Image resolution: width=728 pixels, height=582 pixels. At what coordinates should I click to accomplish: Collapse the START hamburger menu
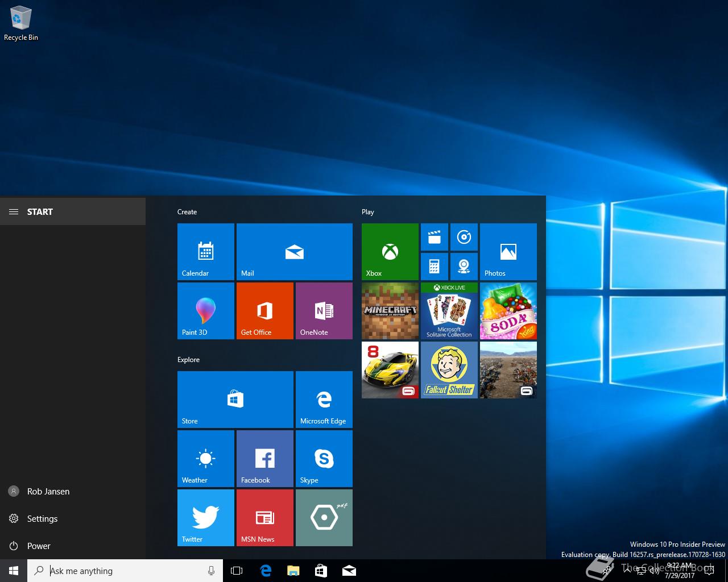(14, 211)
